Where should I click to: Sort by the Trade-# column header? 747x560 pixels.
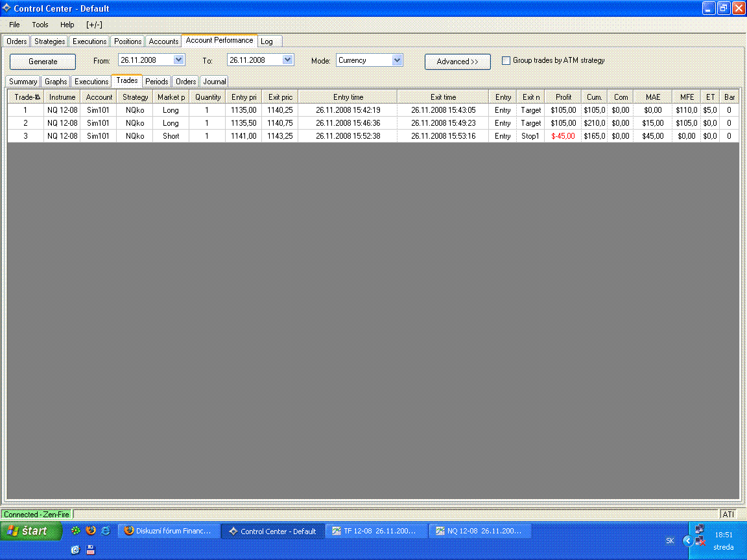26,97
